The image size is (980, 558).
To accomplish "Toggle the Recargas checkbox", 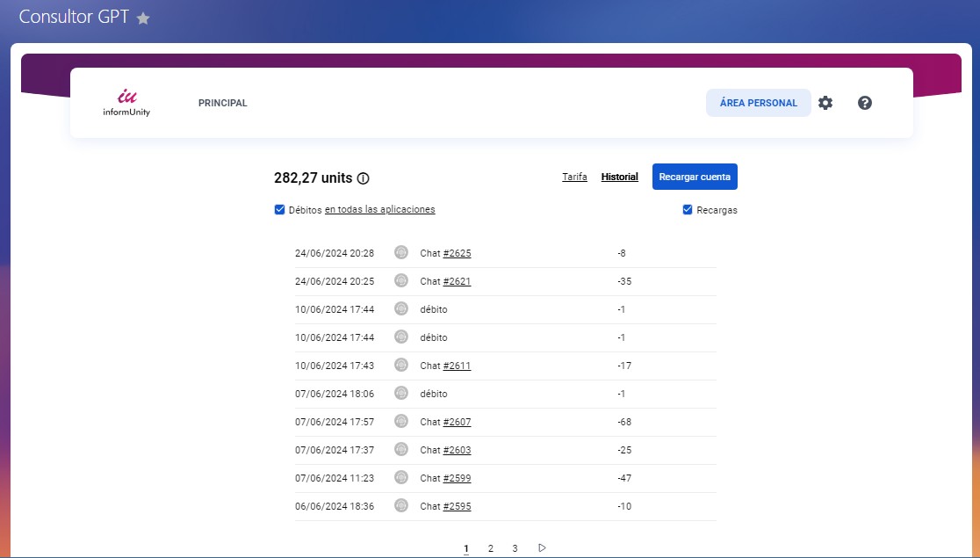I will pos(688,210).
